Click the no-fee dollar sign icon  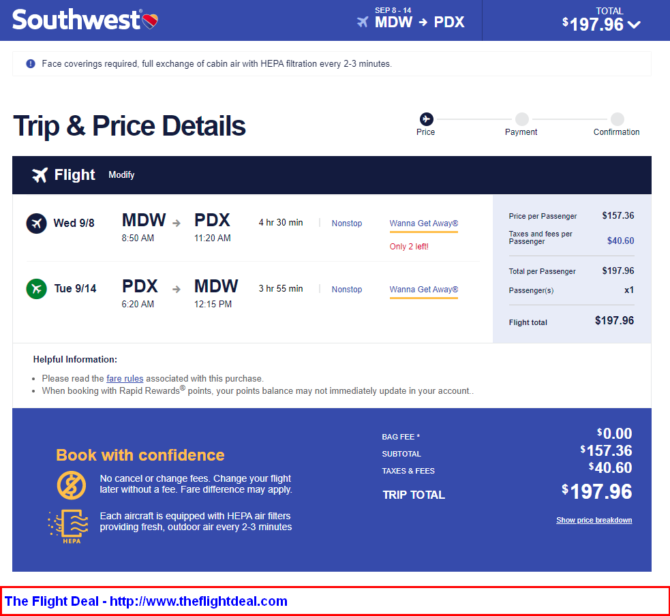71,485
